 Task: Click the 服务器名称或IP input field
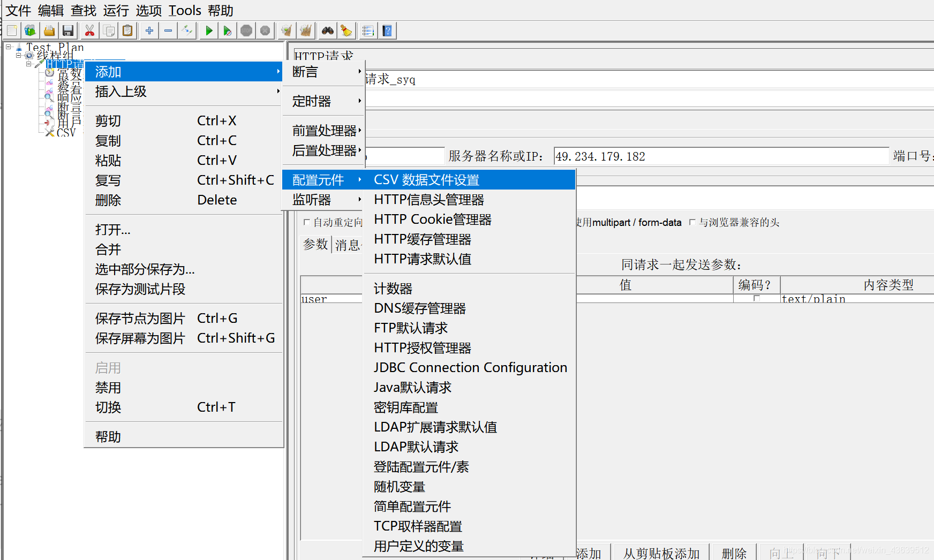[721, 156]
